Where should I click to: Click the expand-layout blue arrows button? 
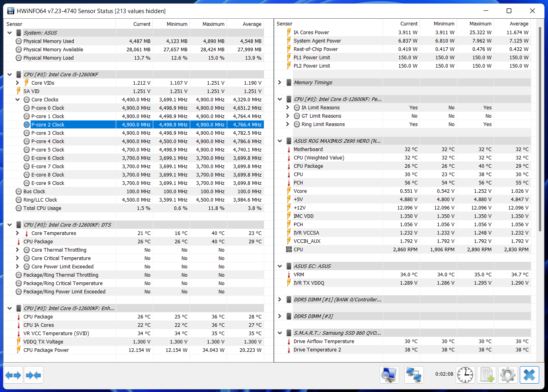tap(13, 375)
